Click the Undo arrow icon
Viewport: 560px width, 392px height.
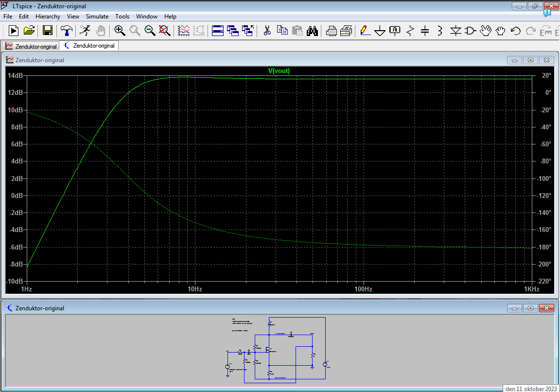(x=515, y=31)
